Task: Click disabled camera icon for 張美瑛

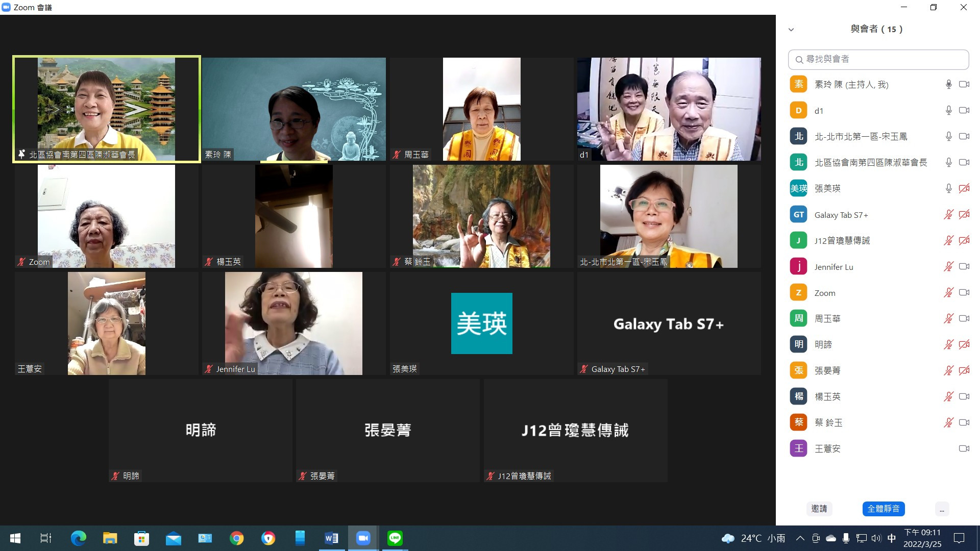Action: click(x=964, y=188)
